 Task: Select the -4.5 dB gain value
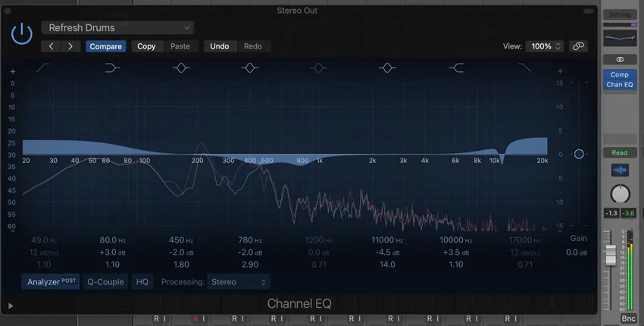(387, 252)
